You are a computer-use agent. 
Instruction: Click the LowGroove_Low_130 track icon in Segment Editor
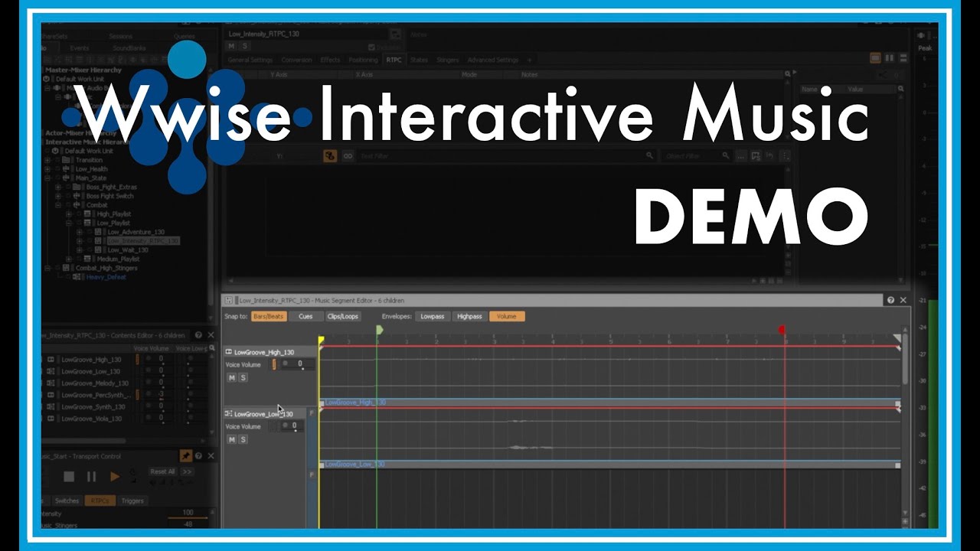229,414
